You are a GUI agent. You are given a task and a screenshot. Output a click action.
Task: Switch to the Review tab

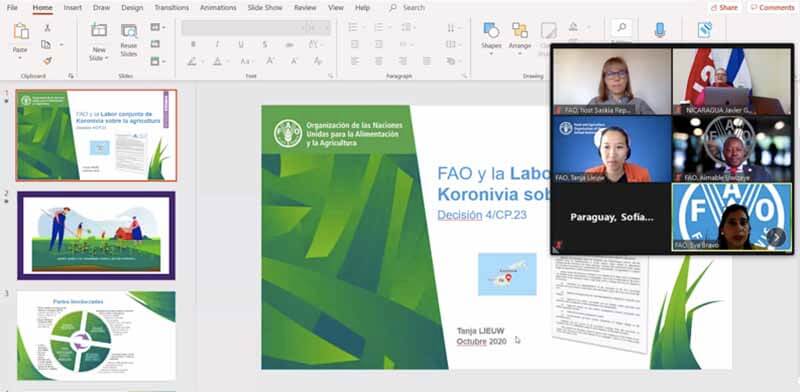coord(306,8)
